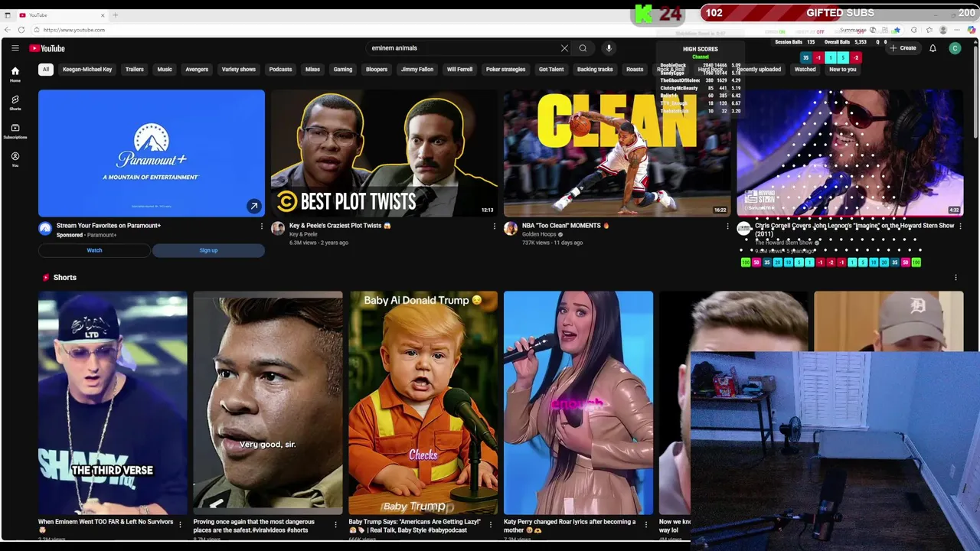Click the YouTube logo

tap(47, 48)
